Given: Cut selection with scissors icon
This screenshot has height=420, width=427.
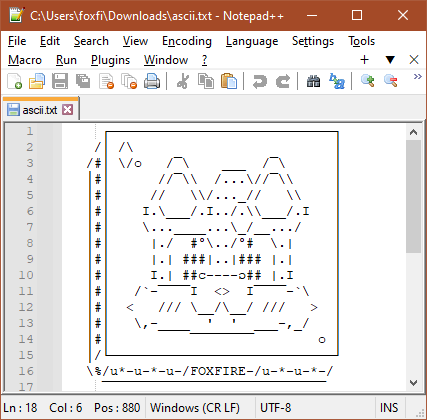Looking at the screenshot, I should (x=183, y=81).
